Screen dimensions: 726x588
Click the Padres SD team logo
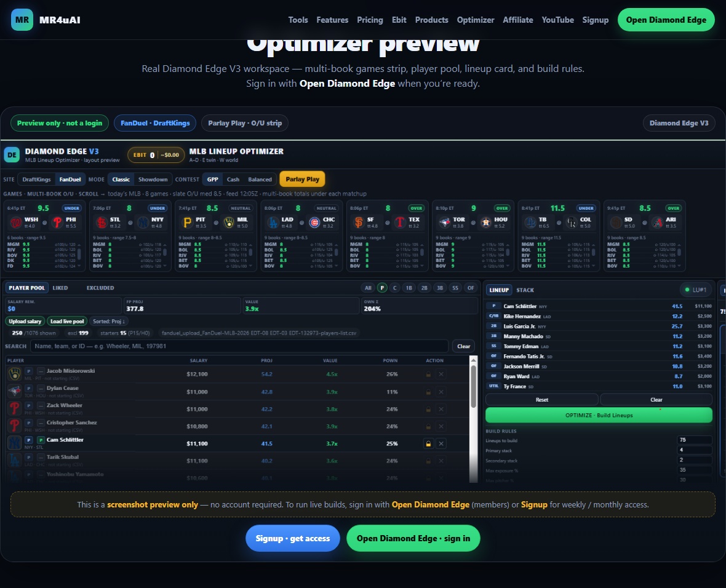tap(616, 223)
